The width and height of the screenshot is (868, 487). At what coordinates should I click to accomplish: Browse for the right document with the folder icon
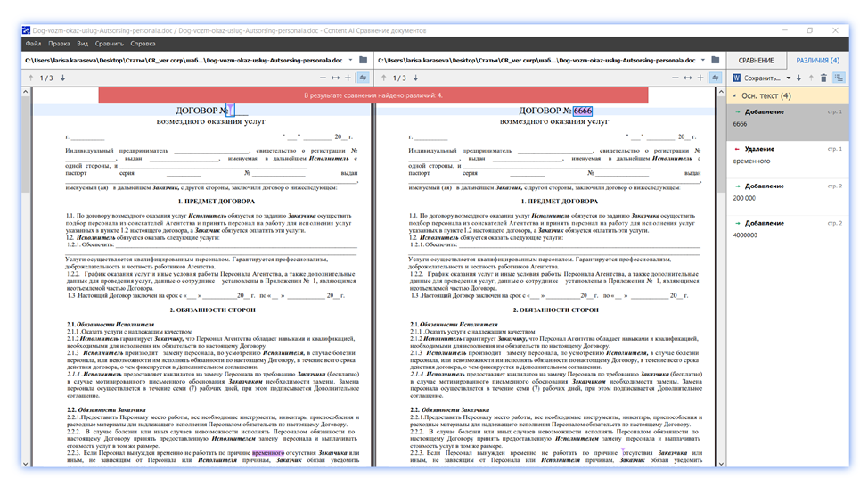point(716,60)
